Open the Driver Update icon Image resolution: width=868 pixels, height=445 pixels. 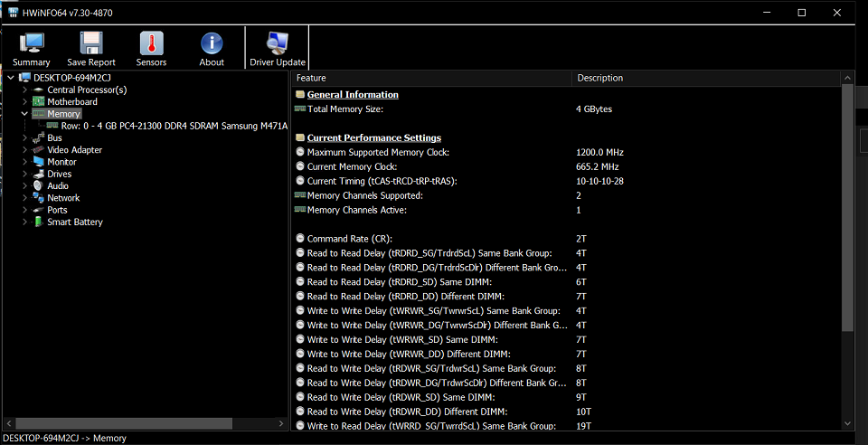click(x=277, y=43)
